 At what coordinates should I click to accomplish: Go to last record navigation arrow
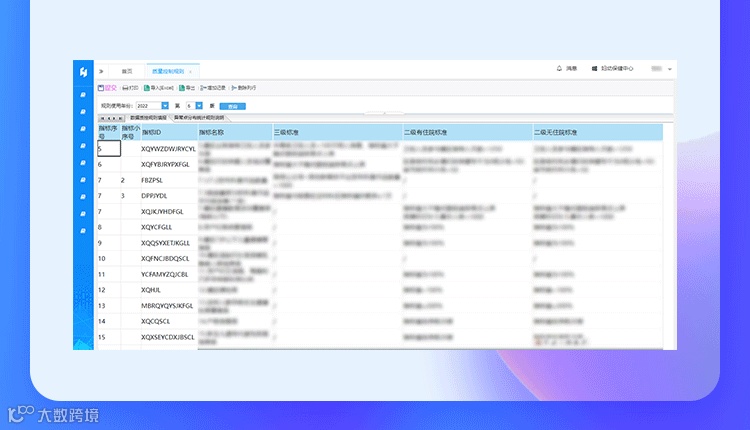coord(120,118)
